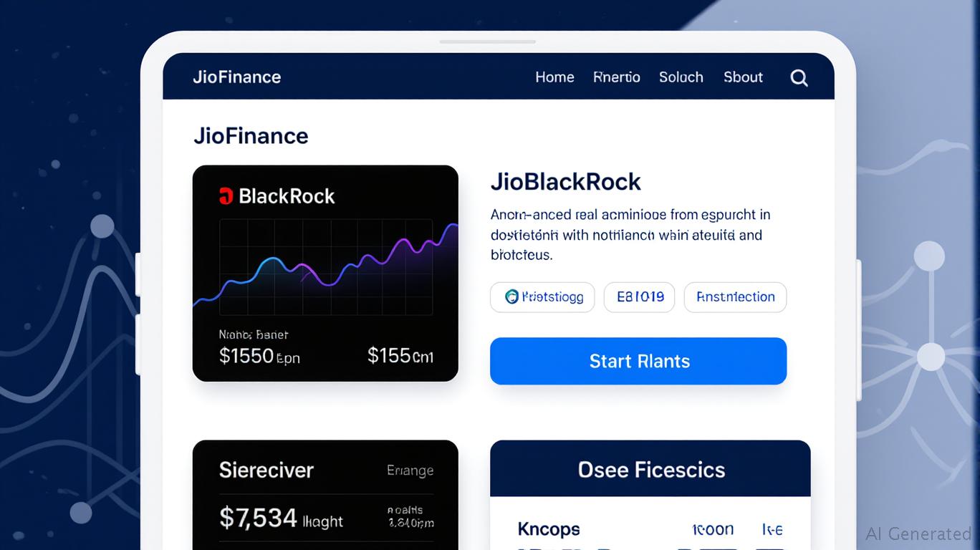The width and height of the screenshot is (980, 550).
Task: Click the round teal icon in first chip
Action: (511, 296)
